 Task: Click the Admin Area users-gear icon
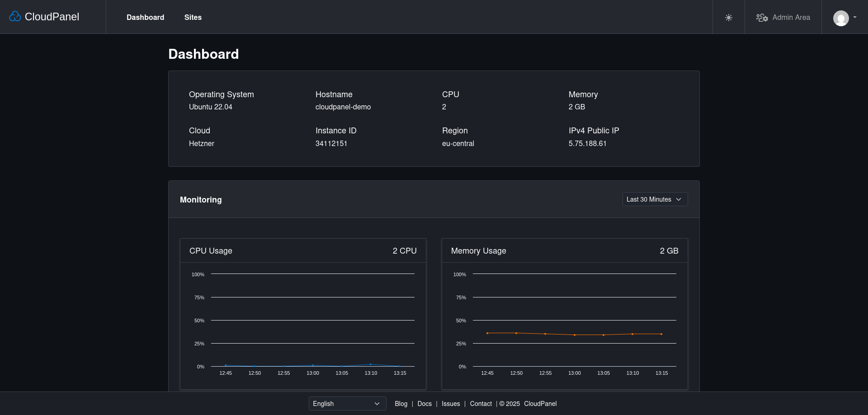[762, 18]
